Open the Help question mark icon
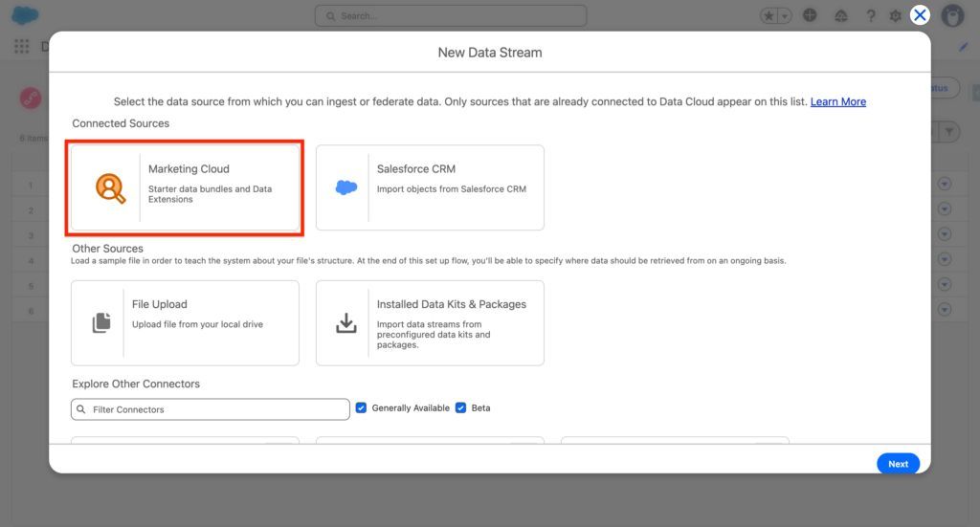980x527 pixels. point(871,15)
